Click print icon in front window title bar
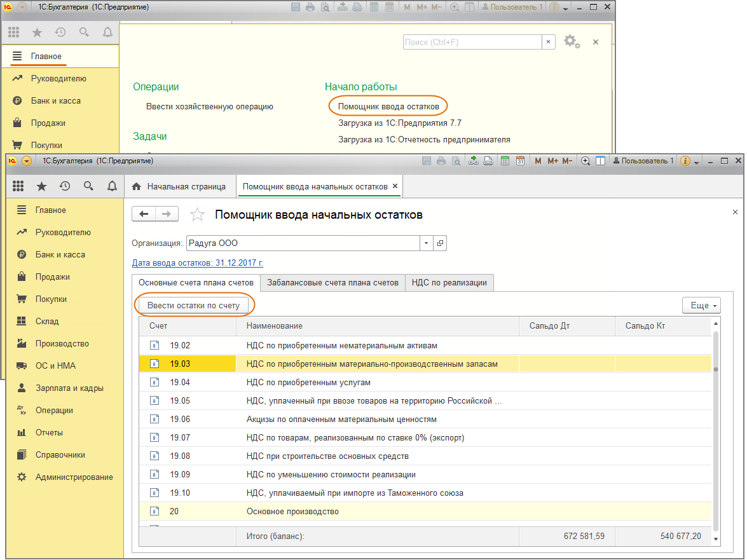The image size is (747, 560). [441, 161]
